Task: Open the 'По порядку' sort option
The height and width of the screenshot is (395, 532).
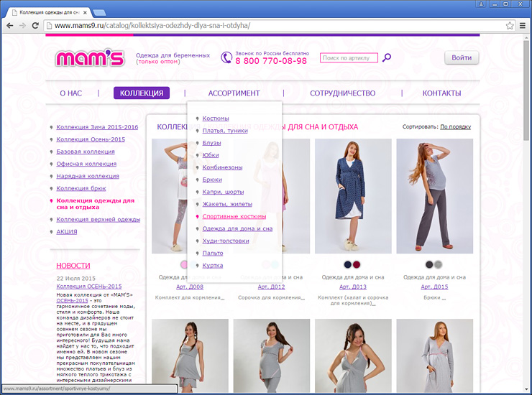Action: click(455, 127)
